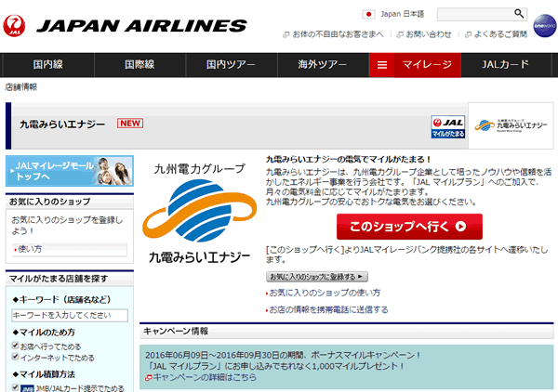Click the red このショップへ行く button
This screenshot has height=392, width=558.
(409, 226)
